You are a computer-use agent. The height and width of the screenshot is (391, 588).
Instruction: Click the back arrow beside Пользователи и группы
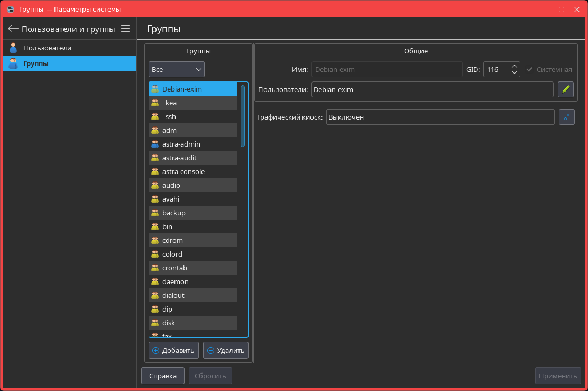13,29
